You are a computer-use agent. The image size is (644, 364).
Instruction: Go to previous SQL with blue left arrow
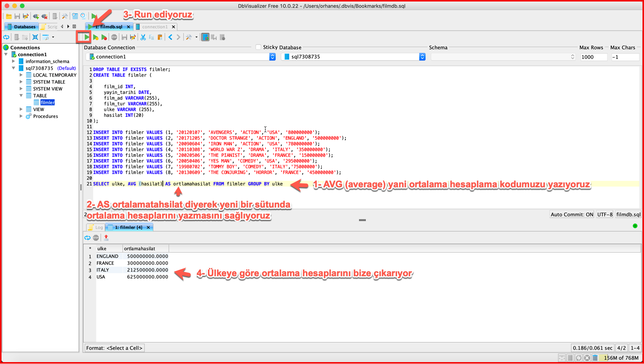click(170, 37)
